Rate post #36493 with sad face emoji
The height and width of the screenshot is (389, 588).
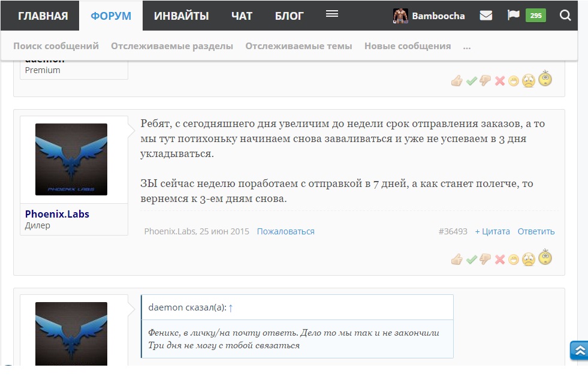click(528, 260)
